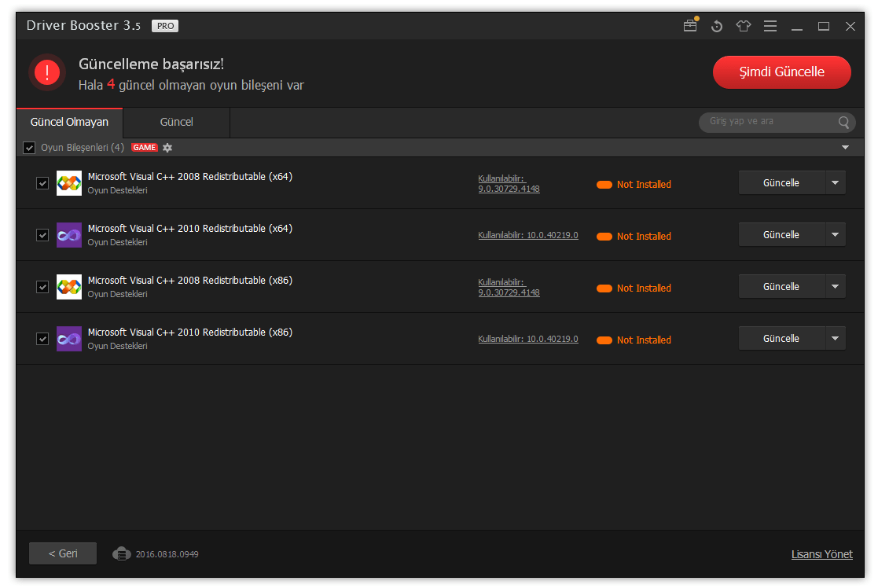Click 'Microsoft Visual C++ 2010 Redistributable (x86)' title
The height and width of the screenshot is (588, 878).
(x=189, y=332)
